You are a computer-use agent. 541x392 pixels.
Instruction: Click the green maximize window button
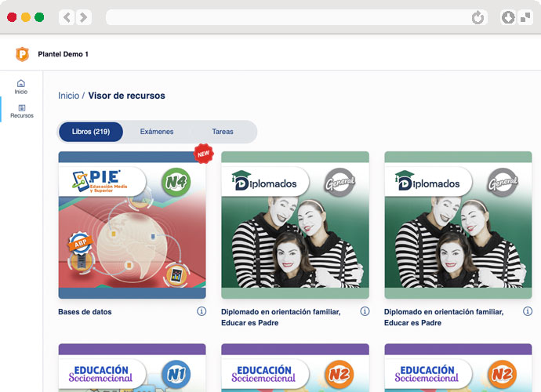pos(39,17)
